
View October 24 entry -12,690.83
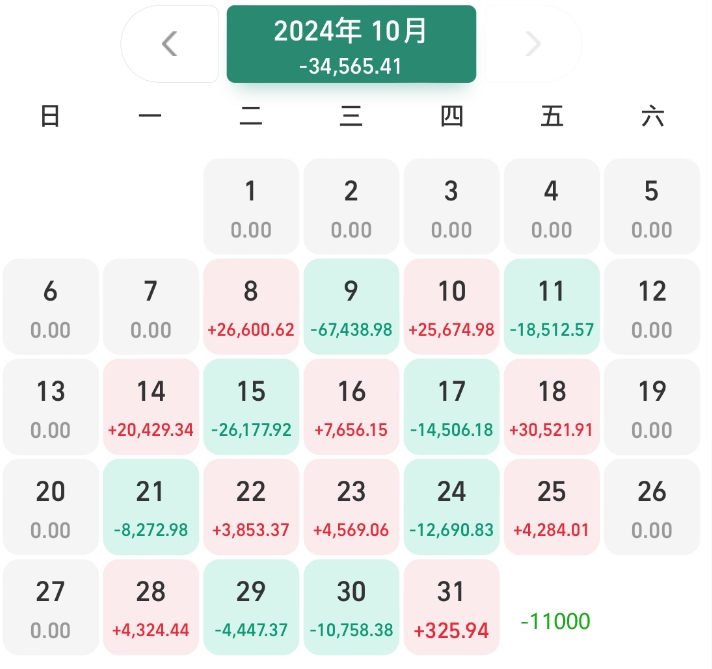[452, 507]
